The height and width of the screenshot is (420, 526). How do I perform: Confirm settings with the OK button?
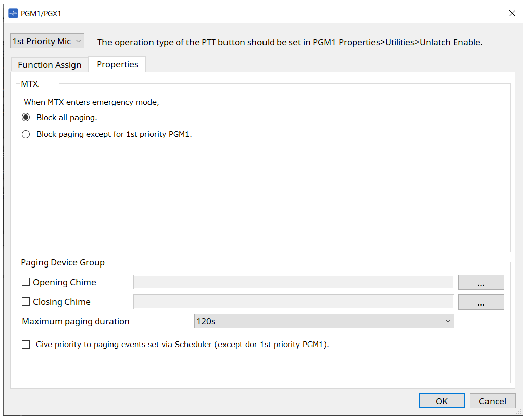[441, 401]
